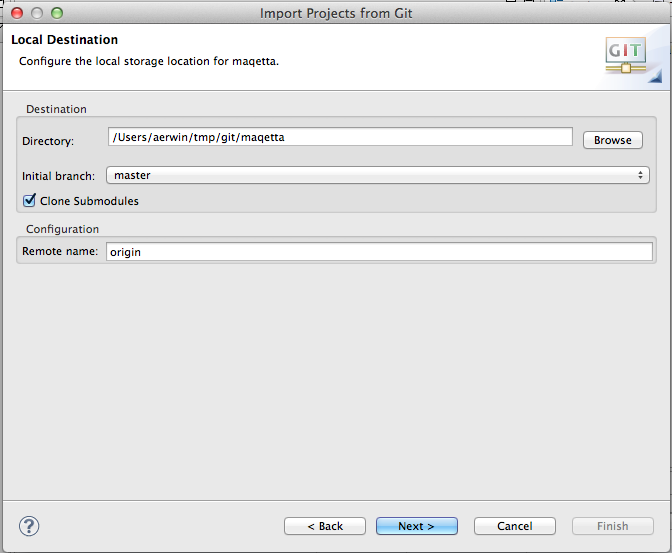Zoom the window with the green button
This screenshot has width=672, height=553.
pyautogui.click(x=56, y=13)
